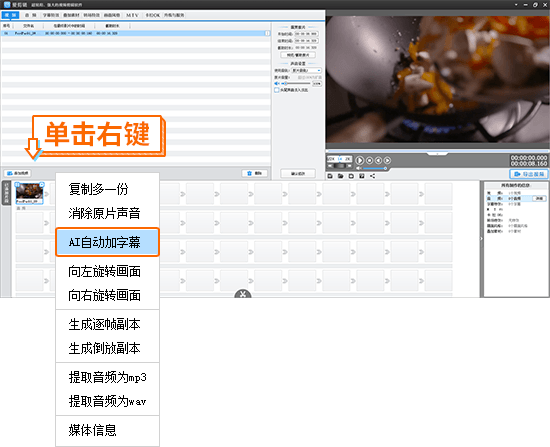
Task: Click the title bar dropdown menu arrow
Action: click(516, 5)
